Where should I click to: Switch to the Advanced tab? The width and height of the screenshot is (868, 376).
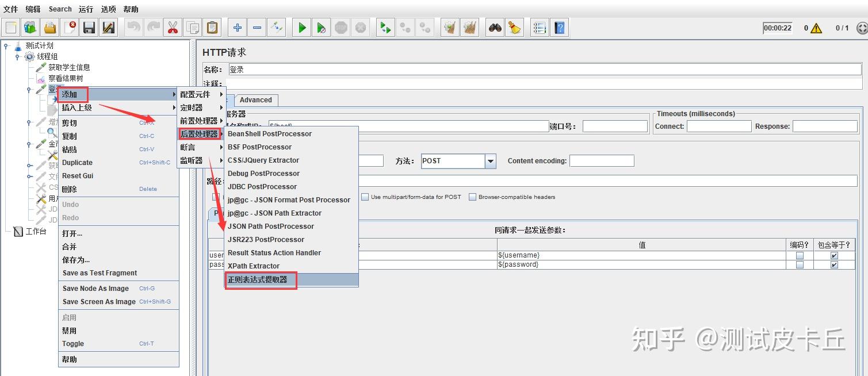[x=256, y=100]
